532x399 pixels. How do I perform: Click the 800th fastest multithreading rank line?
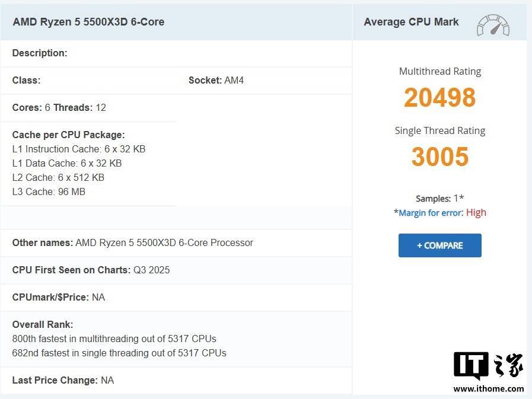pyautogui.click(x=114, y=339)
